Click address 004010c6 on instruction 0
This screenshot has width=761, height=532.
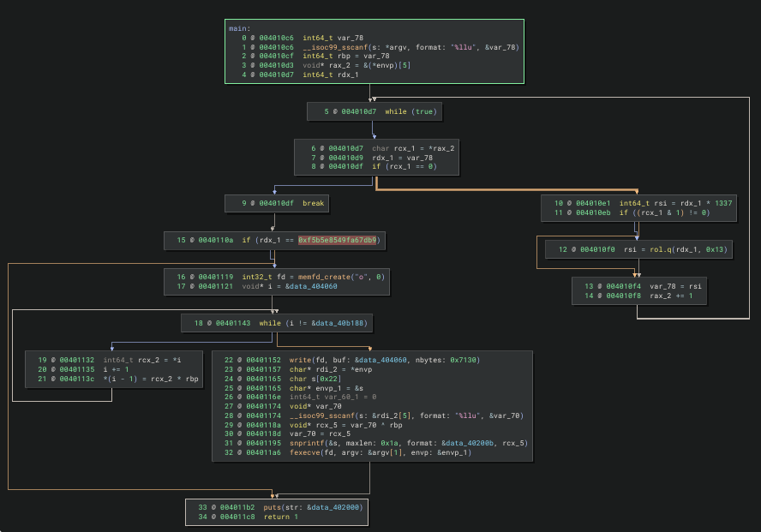(x=276, y=38)
